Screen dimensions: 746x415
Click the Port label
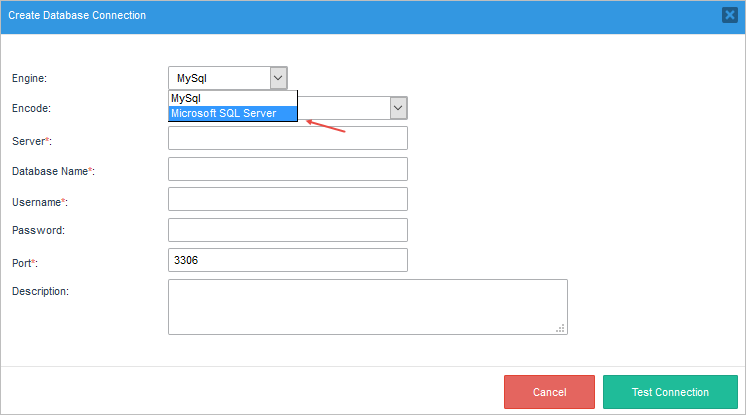(24, 262)
